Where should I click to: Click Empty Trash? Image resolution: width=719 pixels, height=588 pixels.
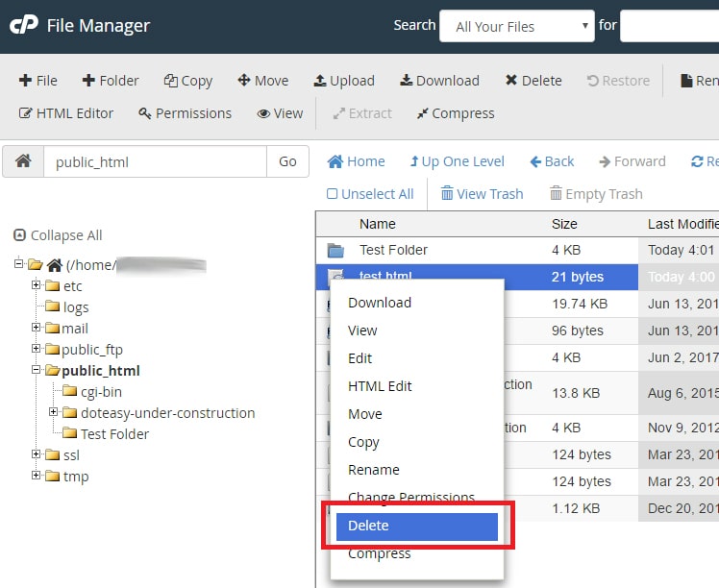coord(596,194)
